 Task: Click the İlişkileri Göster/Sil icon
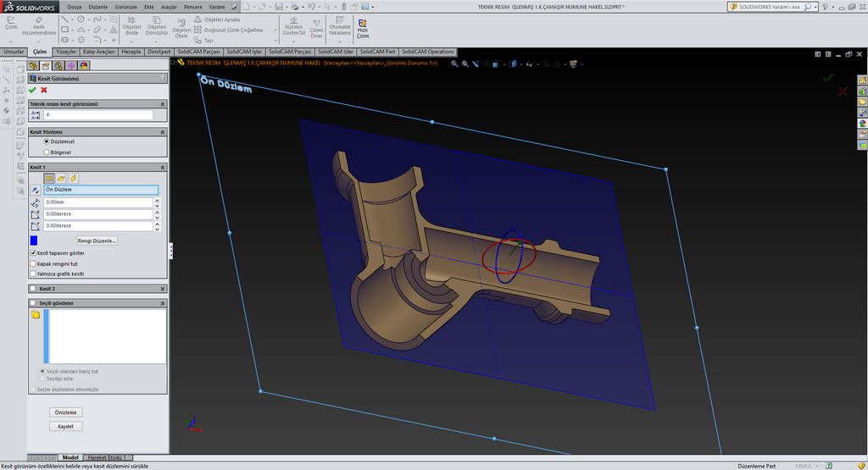point(293,21)
